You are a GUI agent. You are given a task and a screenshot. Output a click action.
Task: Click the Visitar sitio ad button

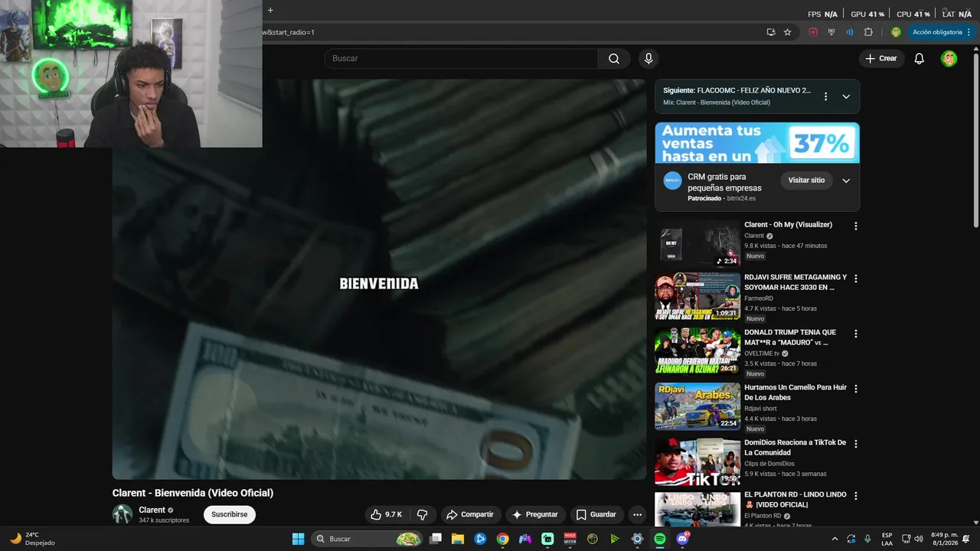pos(806,181)
